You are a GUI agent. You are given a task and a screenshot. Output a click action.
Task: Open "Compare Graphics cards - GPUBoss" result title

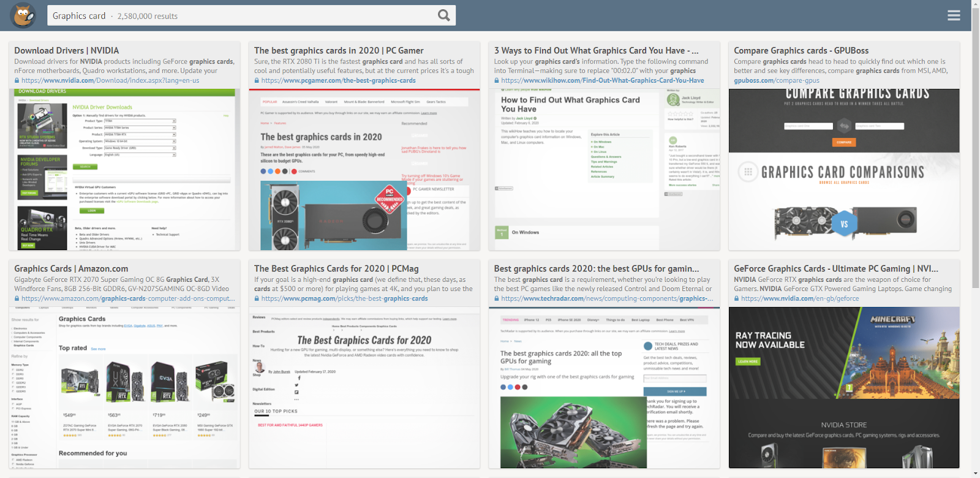click(801, 50)
